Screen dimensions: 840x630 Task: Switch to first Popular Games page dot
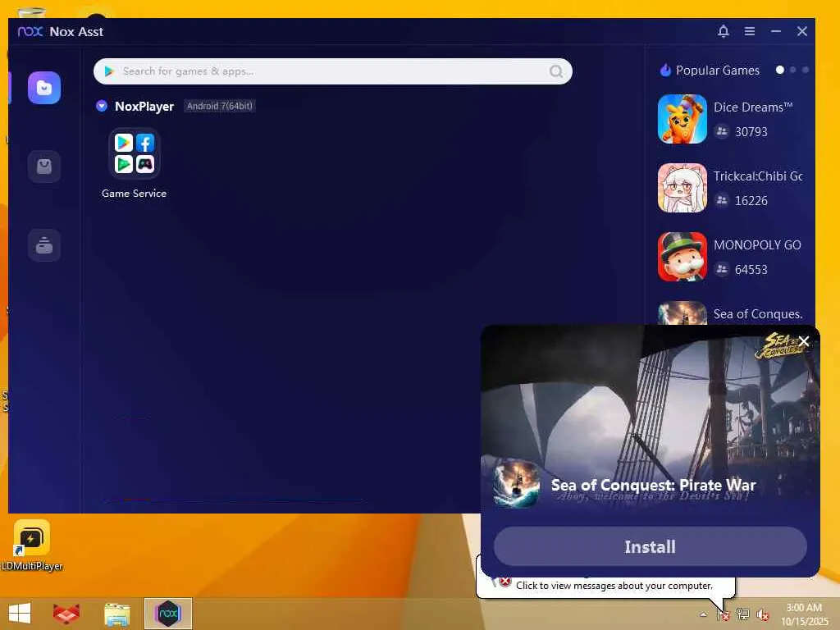(780, 71)
